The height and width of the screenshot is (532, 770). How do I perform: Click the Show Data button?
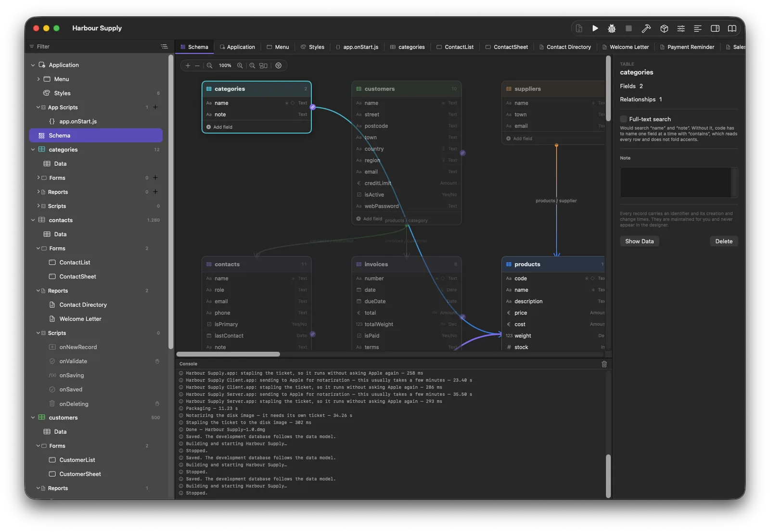pos(639,241)
